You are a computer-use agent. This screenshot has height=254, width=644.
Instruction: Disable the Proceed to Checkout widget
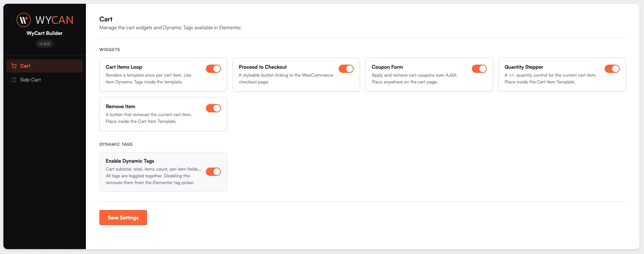point(346,69)
